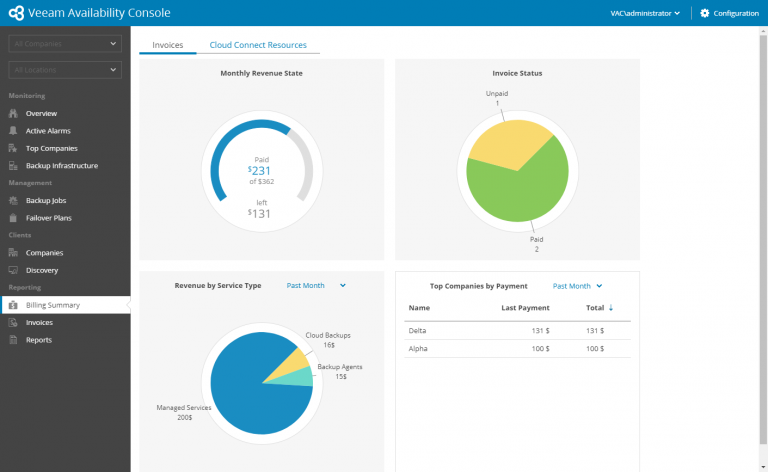Open Top Companies by Payment period dropdown
Image resolution: width=768 pixels, height=472 pixels.
pyautogui.click(x=577, y=286)
